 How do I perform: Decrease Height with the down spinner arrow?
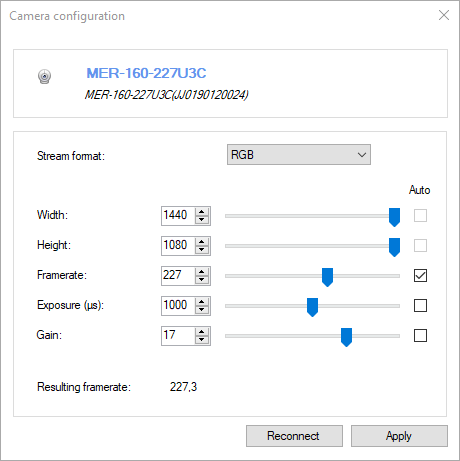[202, 250]
